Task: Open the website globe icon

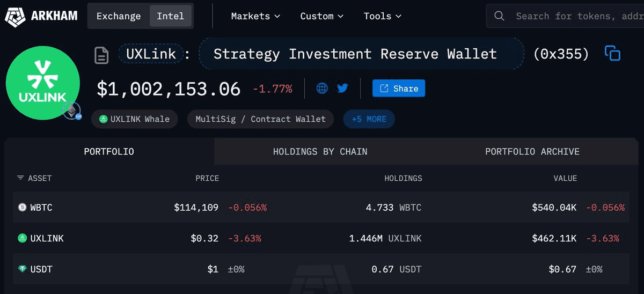Action: 322,88
